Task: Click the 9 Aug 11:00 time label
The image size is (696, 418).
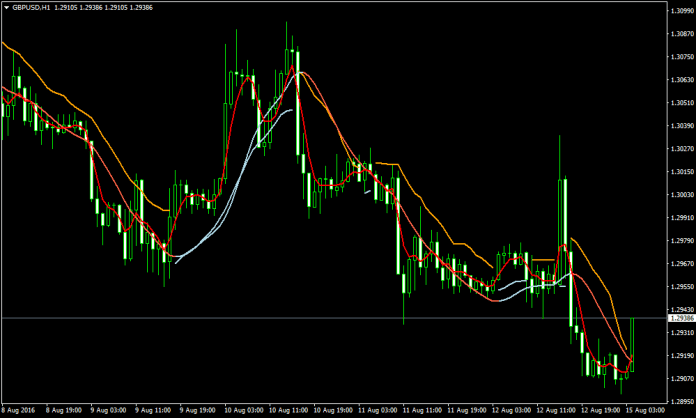Action: (x=153, y=410)
